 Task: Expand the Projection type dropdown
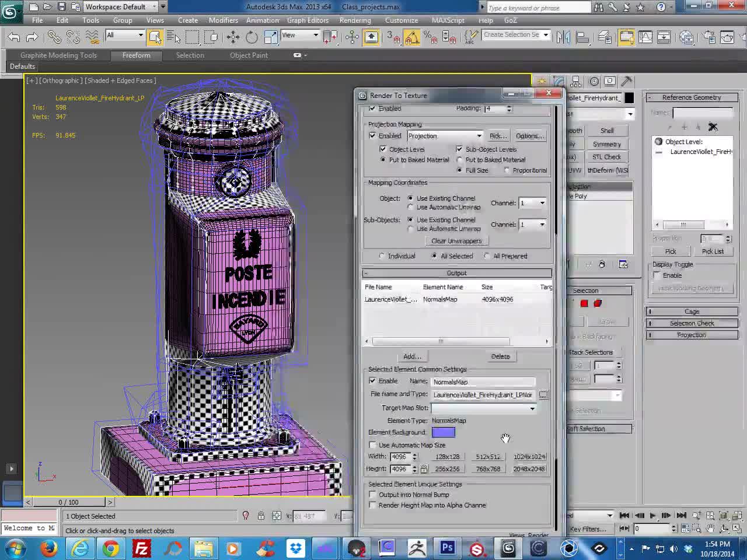[x=479, y=136]
